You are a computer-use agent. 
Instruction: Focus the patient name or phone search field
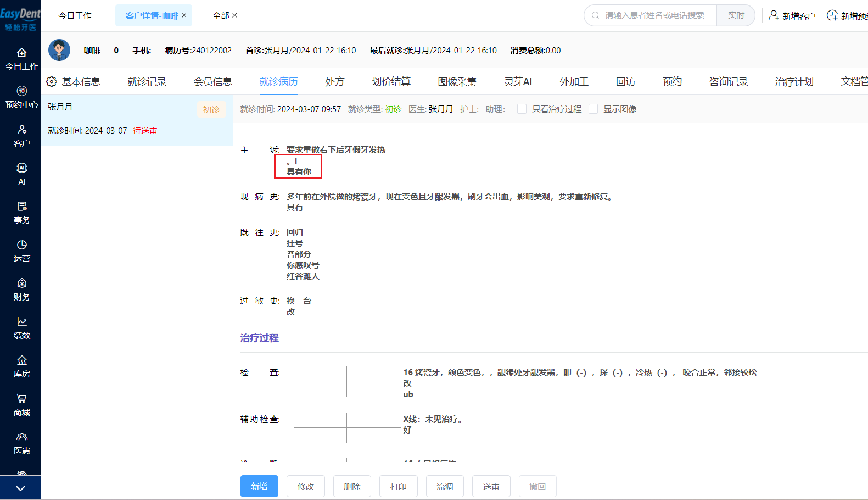654,15
